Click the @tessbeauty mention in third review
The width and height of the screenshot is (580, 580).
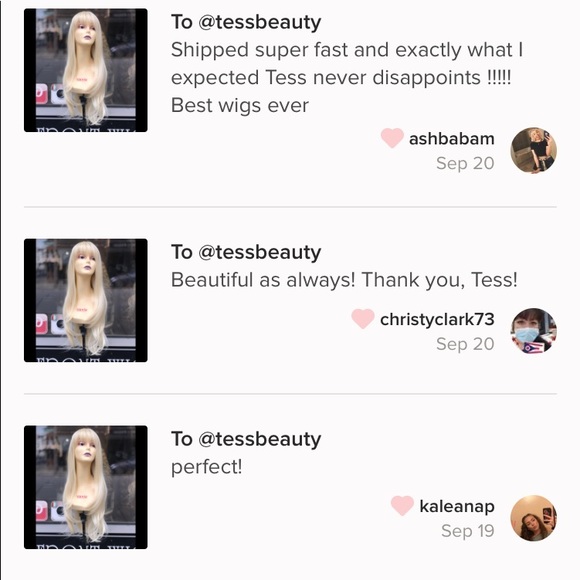260,439
